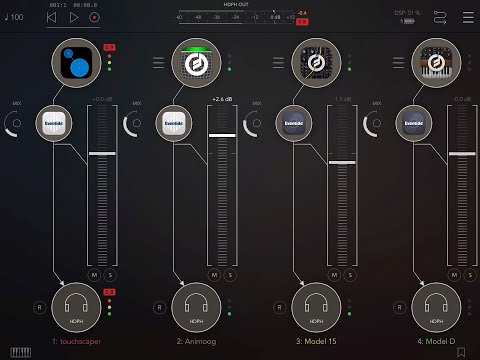
Task: Show the on-screen keyboard
Action: click(21, 352)
